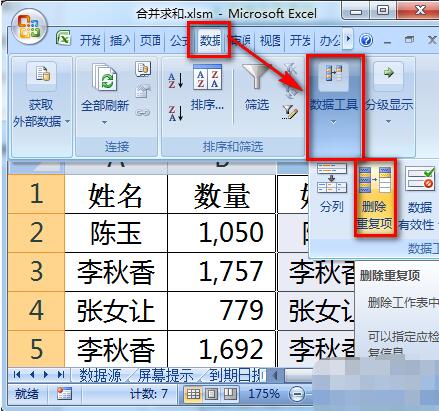This screenshot has height=411, width=439.
Task: Click the Excel workbook icon beside the tabs
Action: coord(64,38)
